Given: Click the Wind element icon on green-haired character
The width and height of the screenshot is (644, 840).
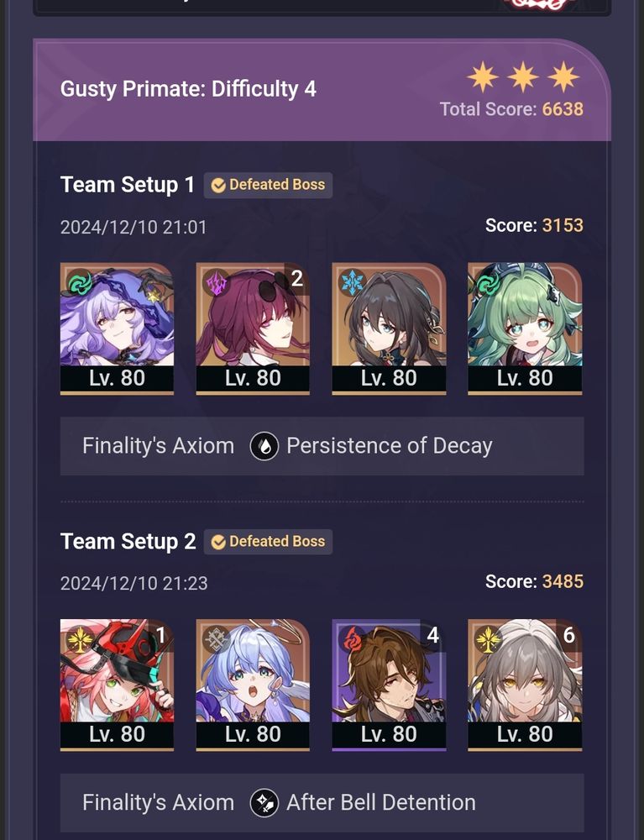Looking at the screenshot, I should point(486,283).
